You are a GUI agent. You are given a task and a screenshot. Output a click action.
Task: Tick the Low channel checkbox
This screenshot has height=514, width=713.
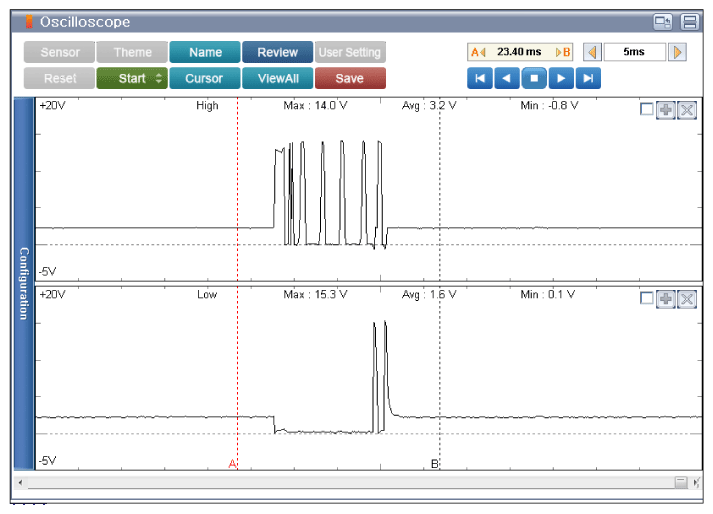click(x=647, y=298)
